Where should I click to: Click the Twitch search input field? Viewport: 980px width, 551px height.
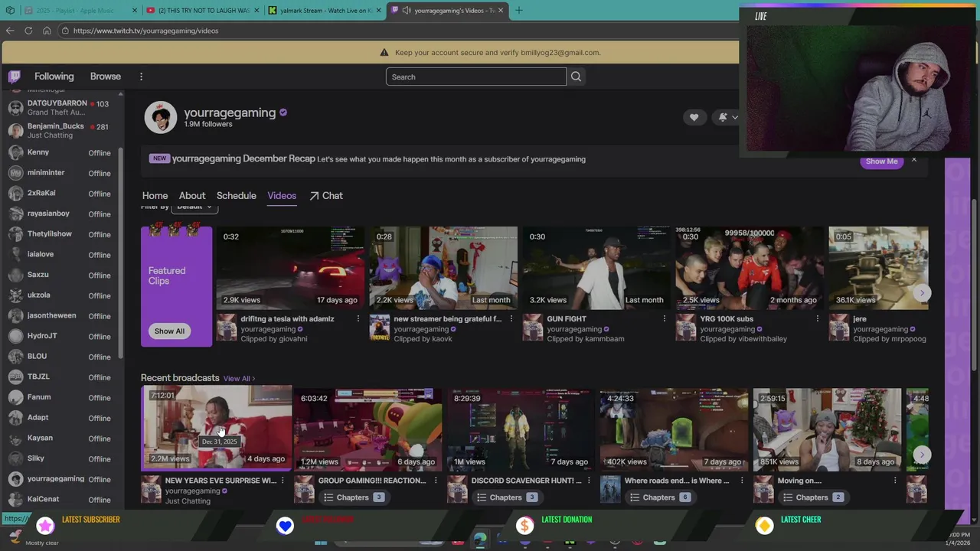475,77
